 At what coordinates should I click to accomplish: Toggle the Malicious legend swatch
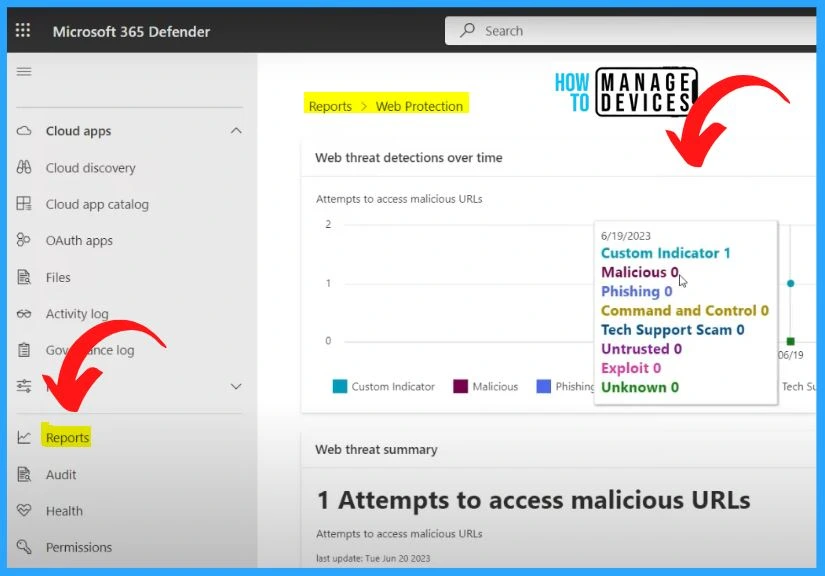click(460, 387)
